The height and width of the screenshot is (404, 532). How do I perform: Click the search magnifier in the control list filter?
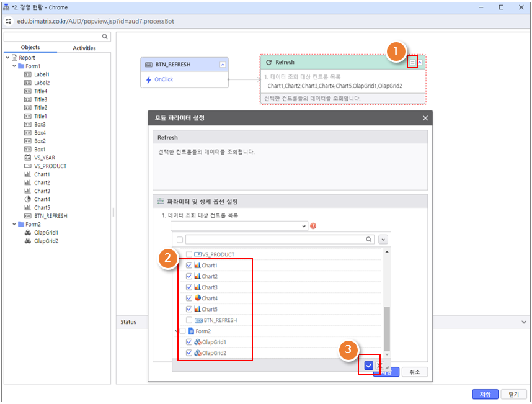[369, 239]
